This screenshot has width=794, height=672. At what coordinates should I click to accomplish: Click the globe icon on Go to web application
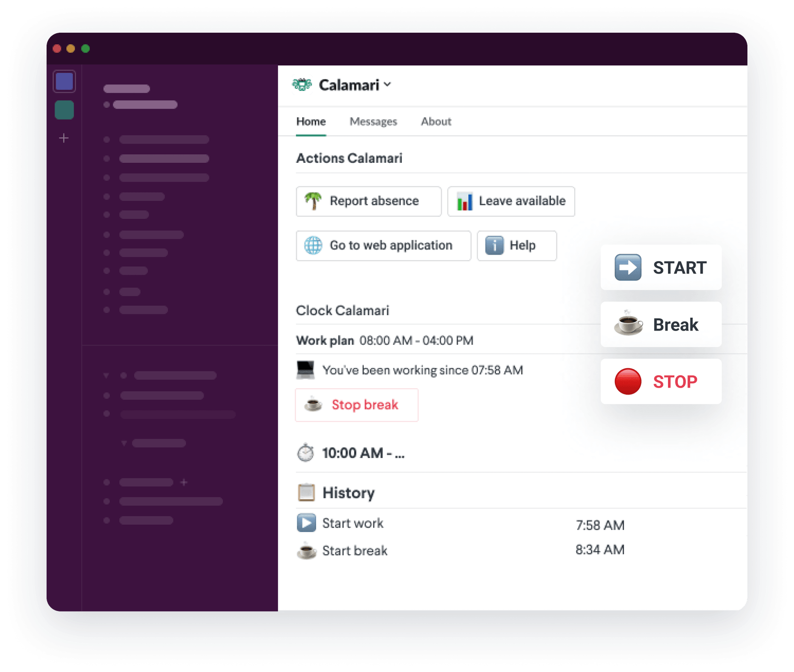tap(313, 245)
